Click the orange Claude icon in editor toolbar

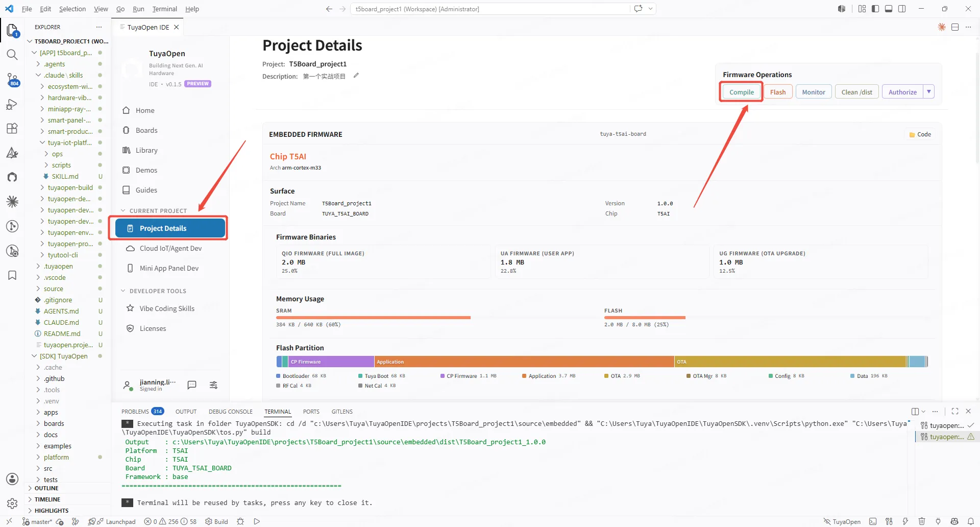[942, 27]
